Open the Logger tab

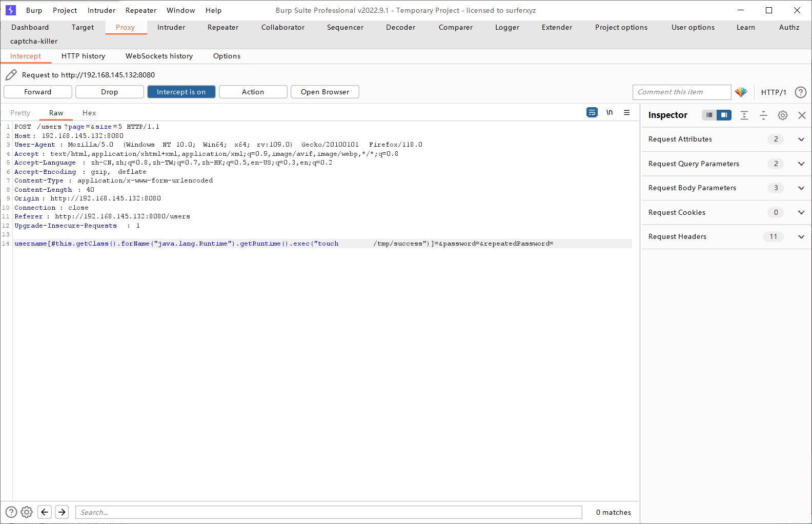507,28
